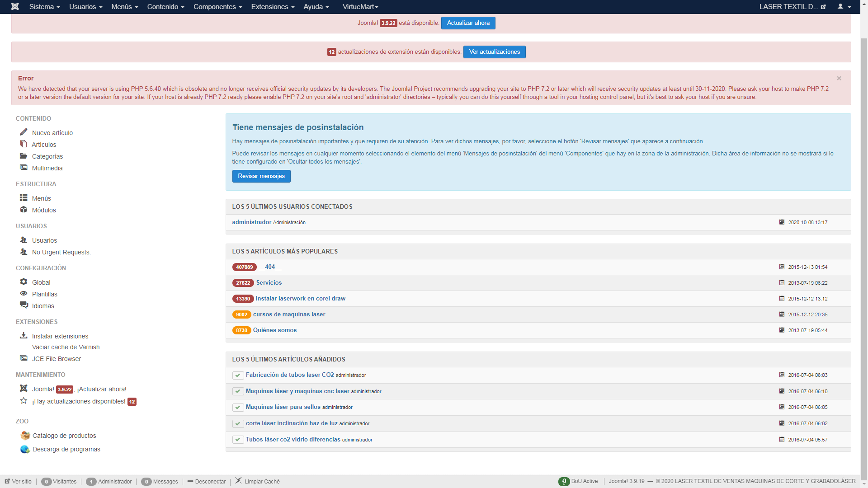Click the star icon beside actualizaciones disponibles

(24, 400)
